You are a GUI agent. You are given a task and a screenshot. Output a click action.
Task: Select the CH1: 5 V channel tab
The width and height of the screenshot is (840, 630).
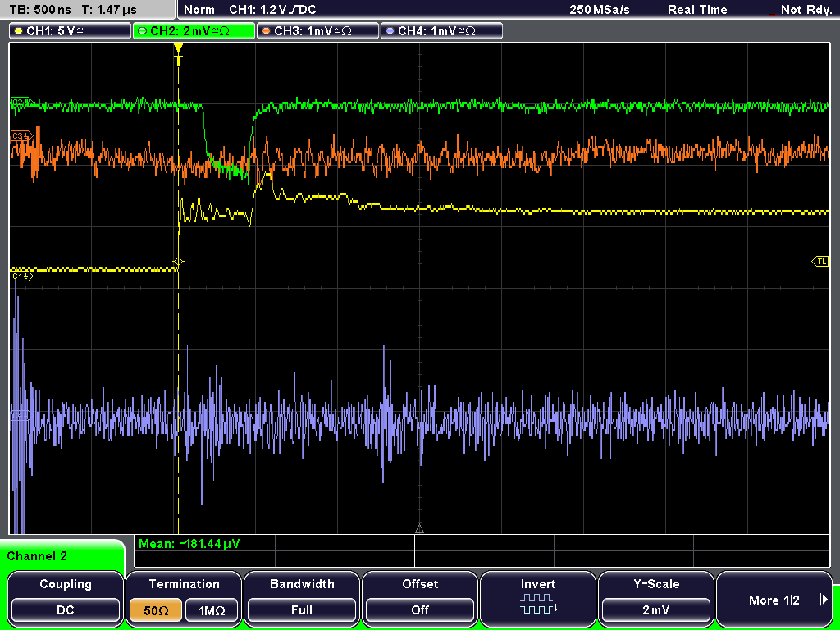click(70, 31)
